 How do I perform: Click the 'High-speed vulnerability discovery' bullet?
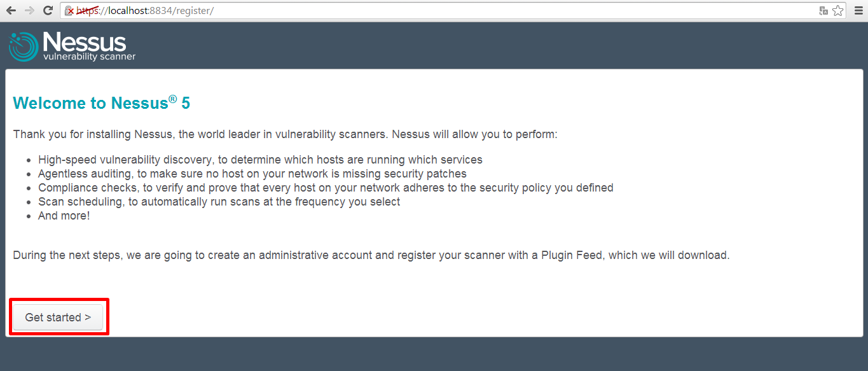[260, 160]
